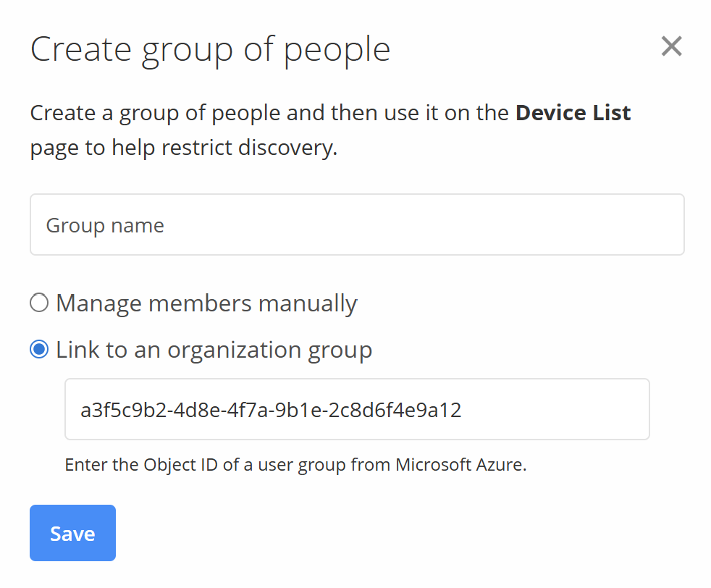Image resolution: width=711 pixels, height=588 pixels.
Task: Click the "Manage members manually" label text
Action: tap(206, 303)
